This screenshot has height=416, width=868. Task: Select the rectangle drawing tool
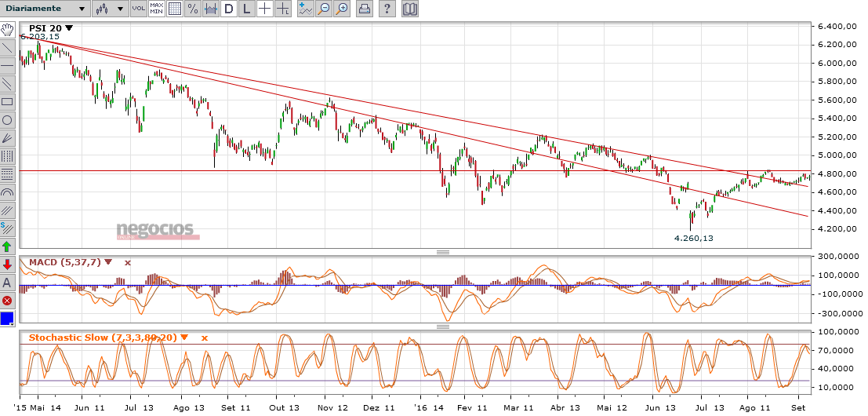7,102
